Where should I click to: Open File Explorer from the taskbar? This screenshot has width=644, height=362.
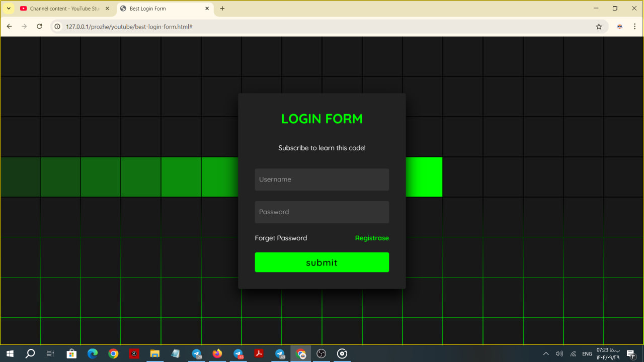coord(154,353)
